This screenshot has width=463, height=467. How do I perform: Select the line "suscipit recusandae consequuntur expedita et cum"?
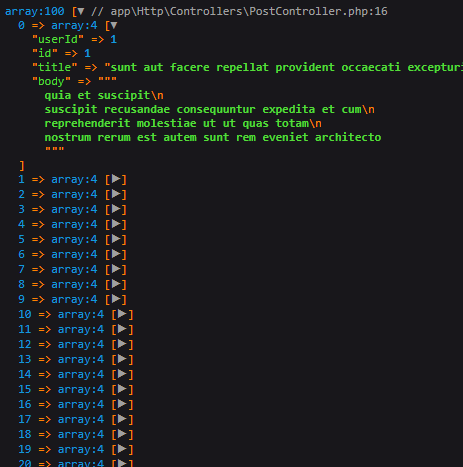pos(203,109)
